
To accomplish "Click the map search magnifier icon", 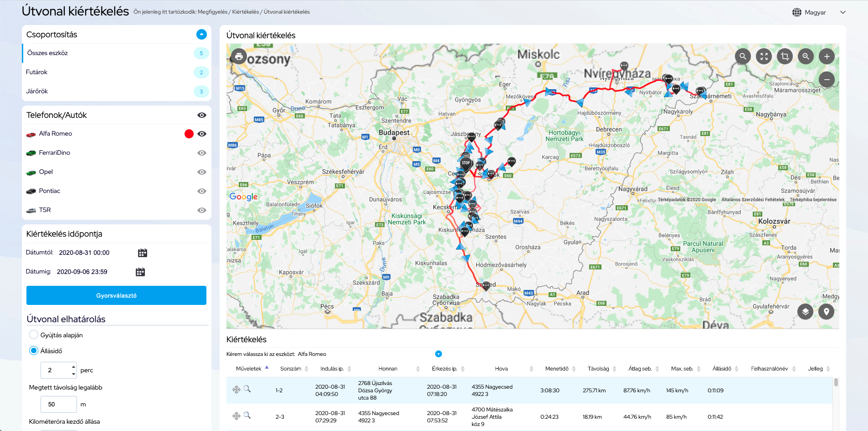I will pos(743,56).
